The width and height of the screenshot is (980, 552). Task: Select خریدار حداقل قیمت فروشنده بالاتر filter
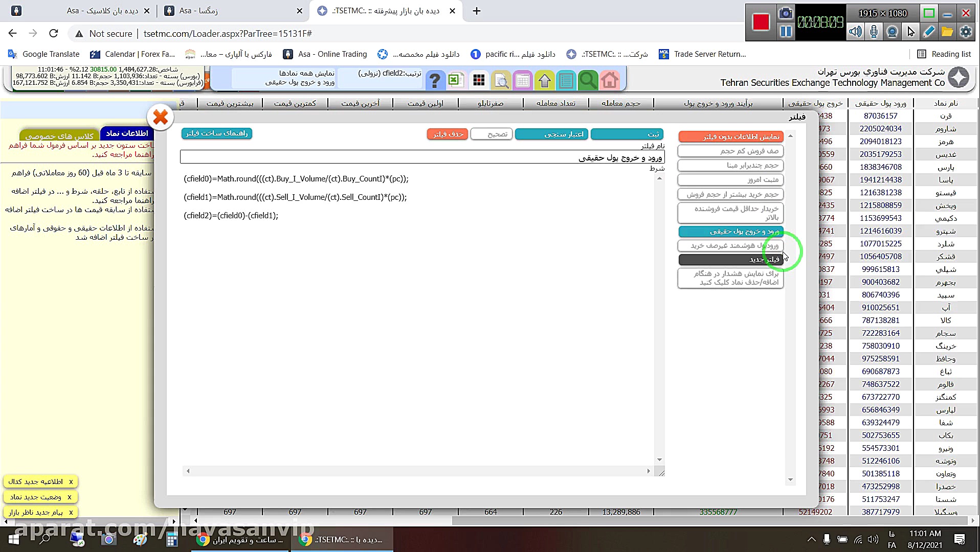731,213
